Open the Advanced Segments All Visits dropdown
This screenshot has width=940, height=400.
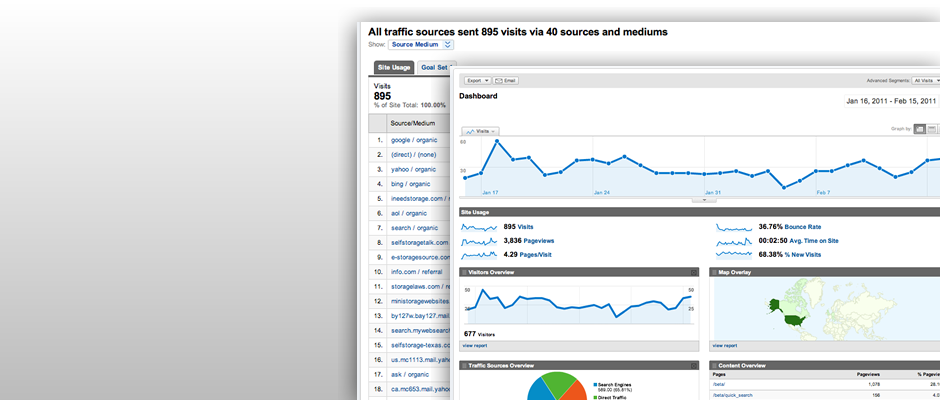(x=926, y=80)
